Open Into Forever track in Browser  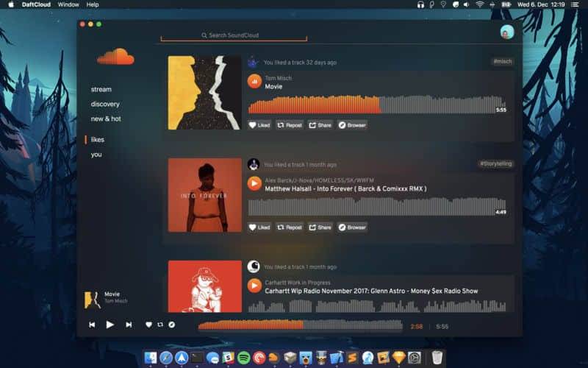pyautogui.click(x=352, y=227)
